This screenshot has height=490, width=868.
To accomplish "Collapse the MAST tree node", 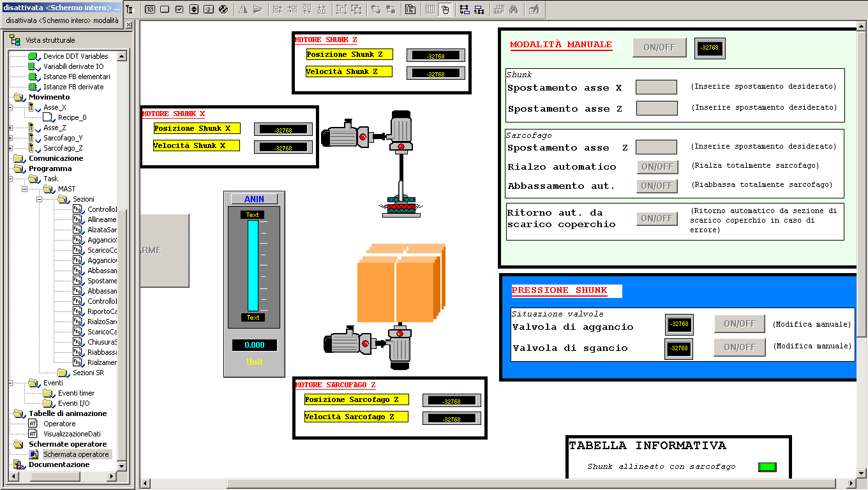I will tap(26, 189).
